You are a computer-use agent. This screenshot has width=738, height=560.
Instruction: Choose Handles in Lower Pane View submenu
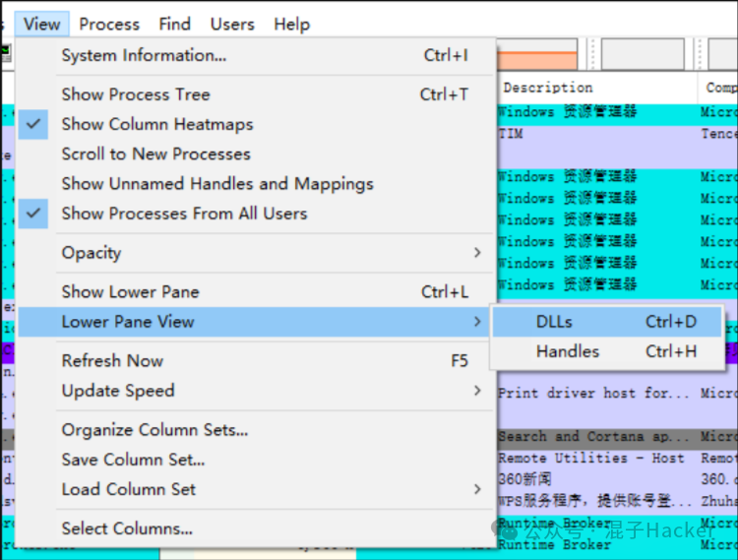607,351
